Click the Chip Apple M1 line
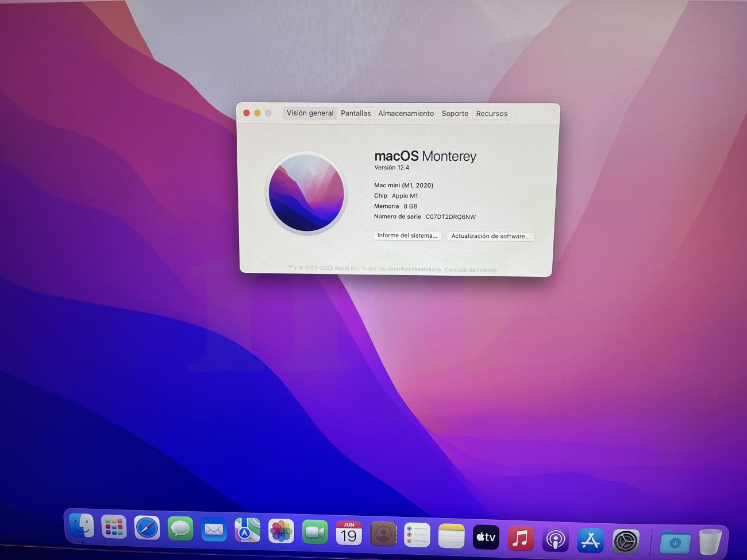 (x=396, y=196)
